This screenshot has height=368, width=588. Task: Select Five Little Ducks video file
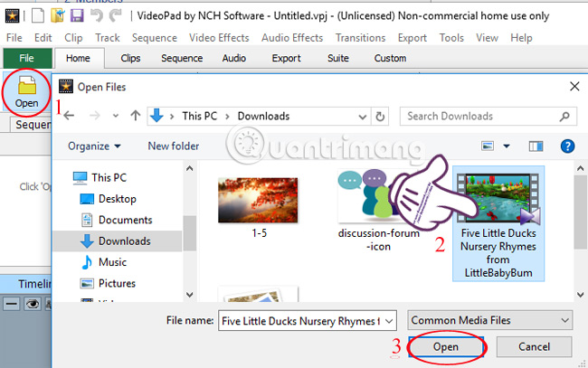coord(498,223)
